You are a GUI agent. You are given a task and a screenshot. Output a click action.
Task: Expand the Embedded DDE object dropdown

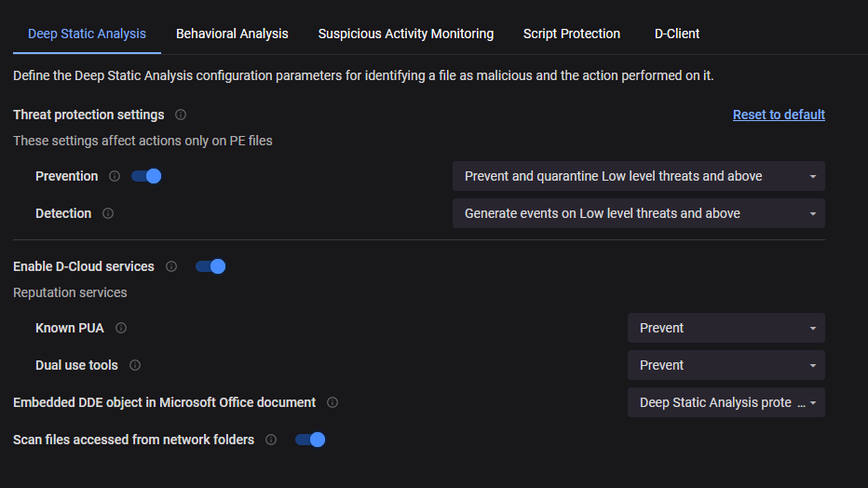click(x=726, y=402)
